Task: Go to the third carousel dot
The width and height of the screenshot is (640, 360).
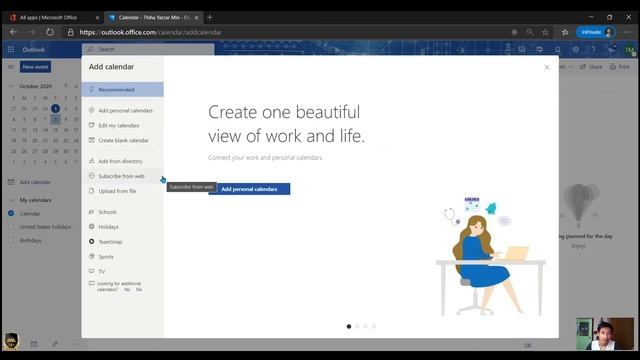Action: pyautogui.click(x=365, y=326)
